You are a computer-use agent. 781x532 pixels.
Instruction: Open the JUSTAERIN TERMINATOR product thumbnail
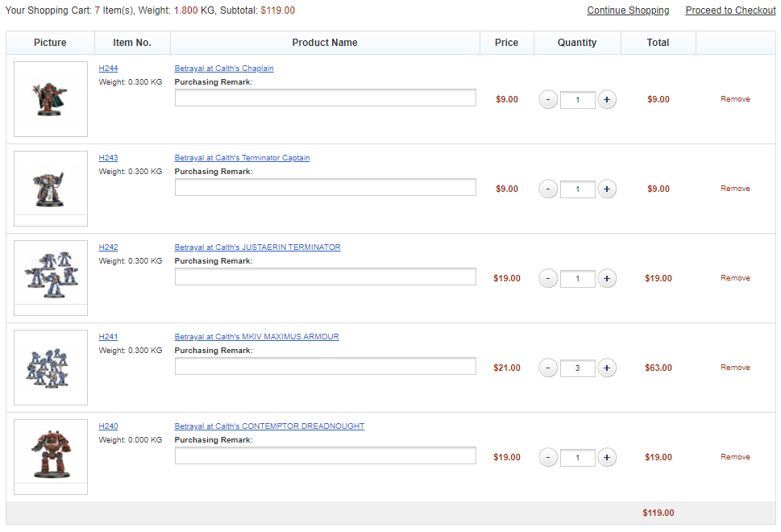[50, 278]
